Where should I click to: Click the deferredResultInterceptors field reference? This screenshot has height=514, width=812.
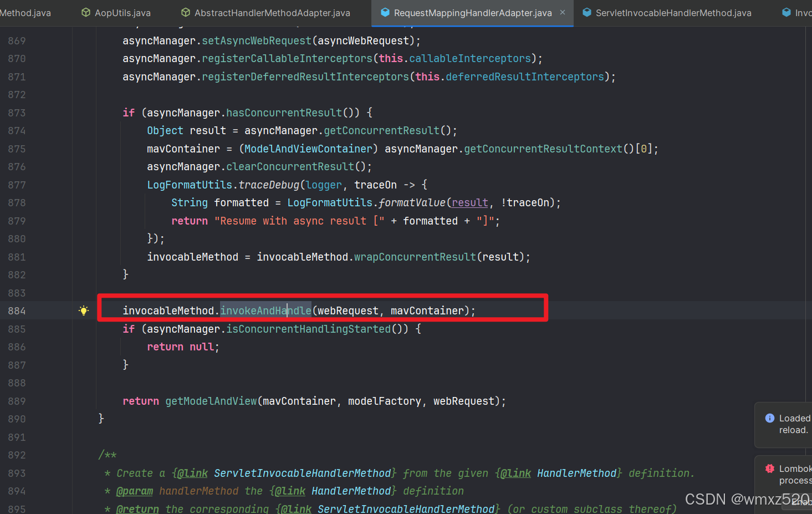[x=525, y=77]
